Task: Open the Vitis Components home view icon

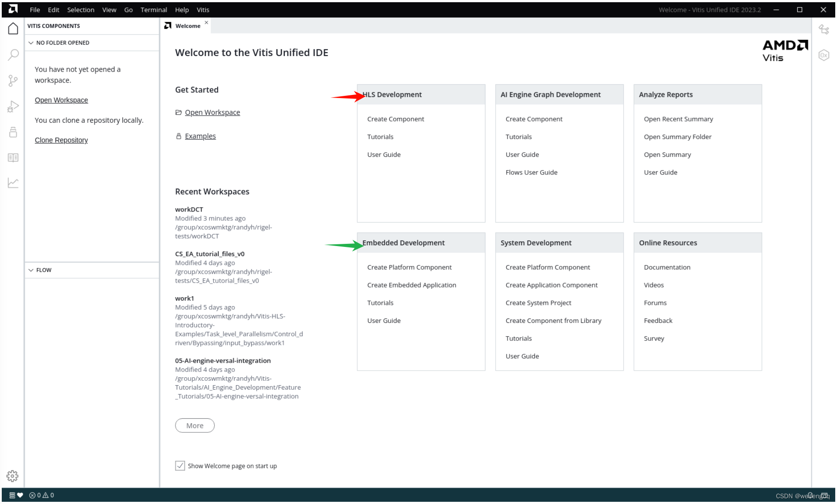Action: pyautogui.click(x=13, y=29)
